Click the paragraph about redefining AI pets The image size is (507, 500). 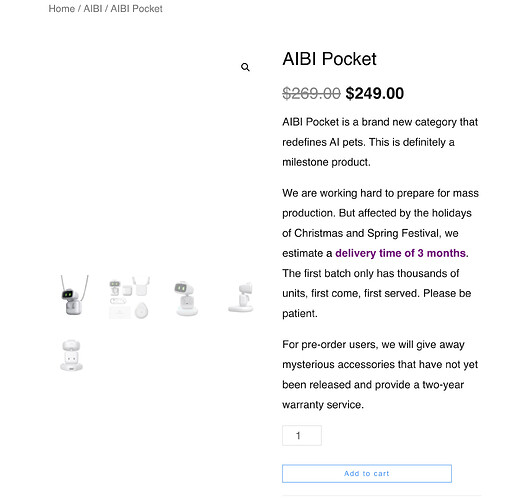point(380,142)
